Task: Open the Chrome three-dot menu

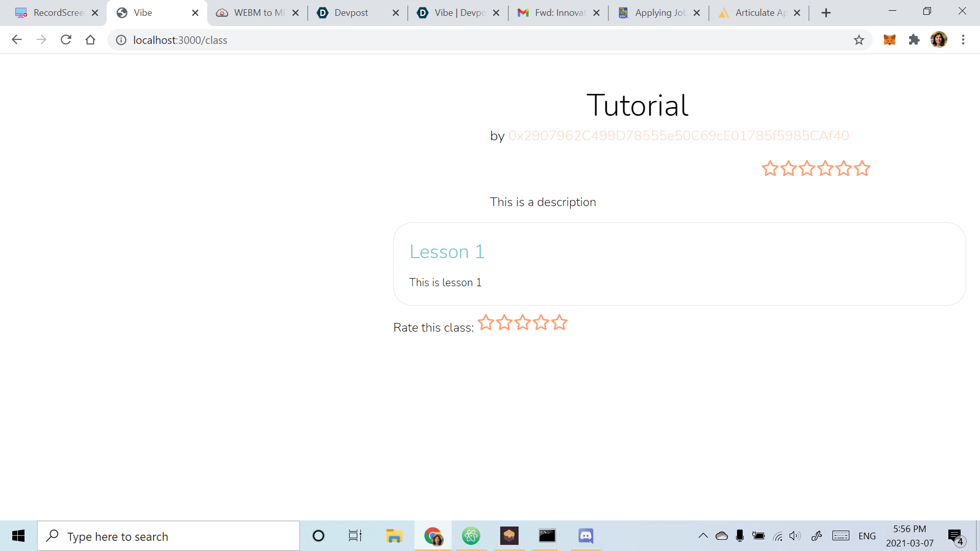Action: (x=963, y=40)
